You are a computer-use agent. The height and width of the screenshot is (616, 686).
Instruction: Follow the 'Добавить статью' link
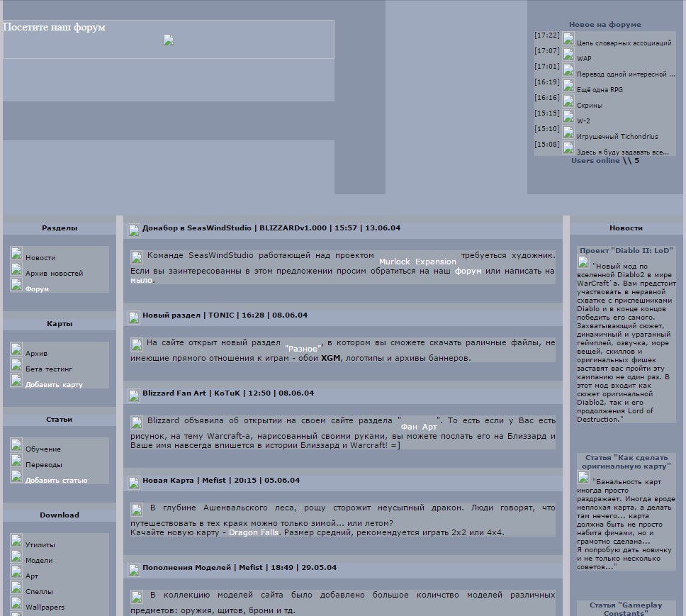coord(57,481)
